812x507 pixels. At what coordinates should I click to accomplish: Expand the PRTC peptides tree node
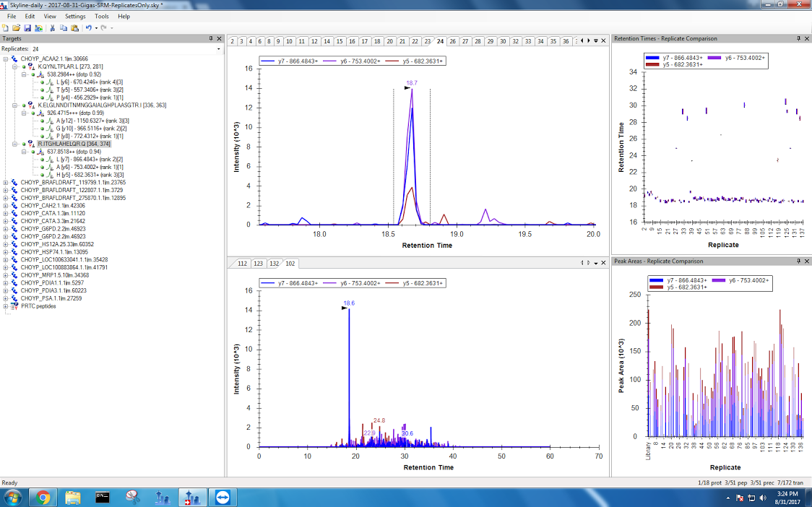tap(7, 306)
